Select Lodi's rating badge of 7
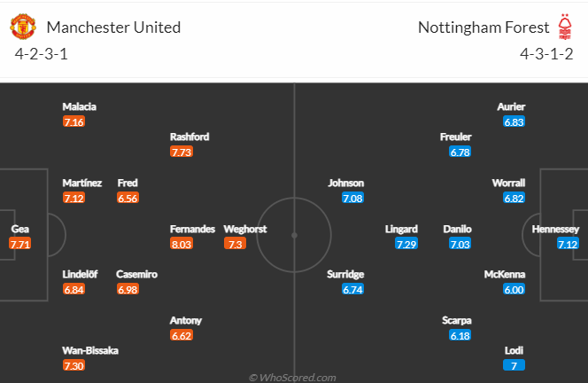The height and width of the screenshot is (383, 588). pyautogui.click(x=514, y=365)
